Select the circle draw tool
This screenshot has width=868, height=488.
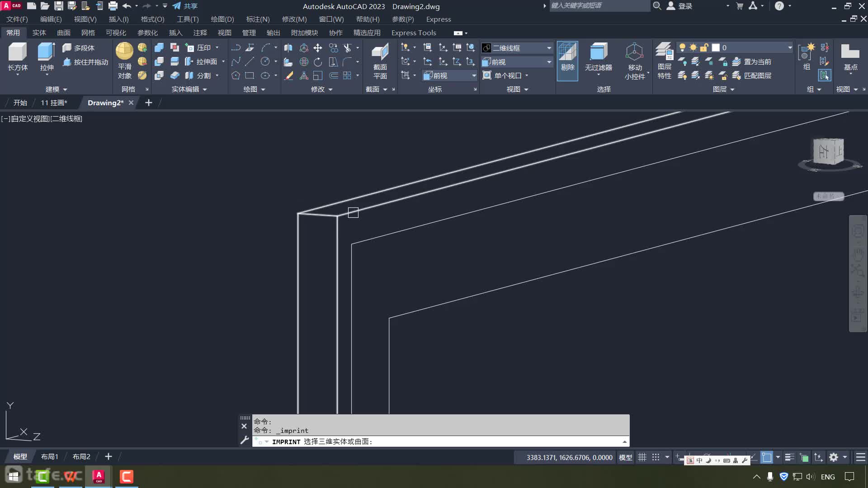[x=265, y=61]
